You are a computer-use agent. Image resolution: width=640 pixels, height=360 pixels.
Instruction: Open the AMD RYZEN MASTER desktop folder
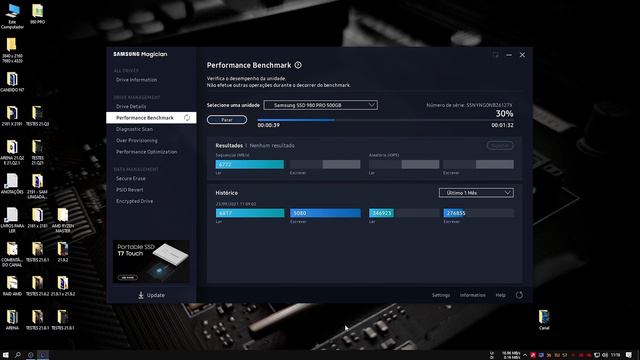tap(63, 220)
